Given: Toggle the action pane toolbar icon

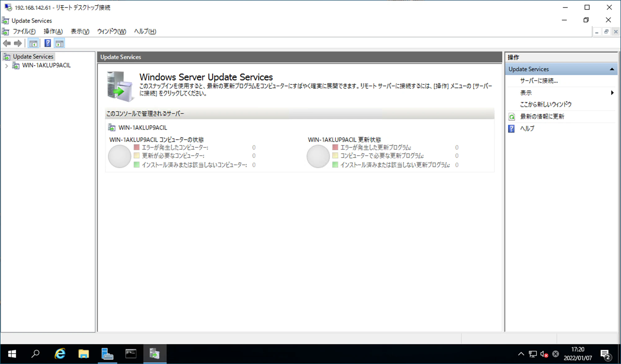Looking at the screenshot, I should click(60, 43).
